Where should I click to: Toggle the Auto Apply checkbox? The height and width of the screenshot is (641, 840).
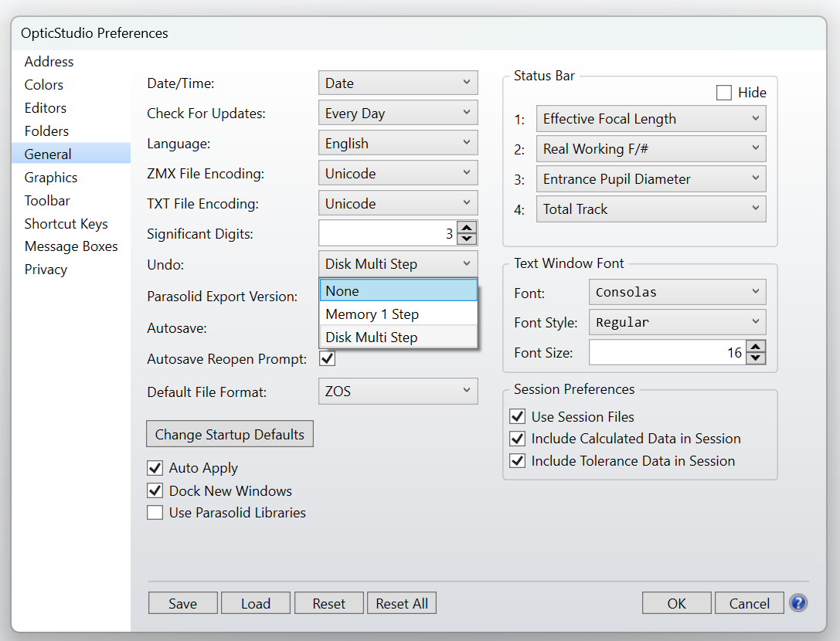pyautogui.click(x=155, y=468)
